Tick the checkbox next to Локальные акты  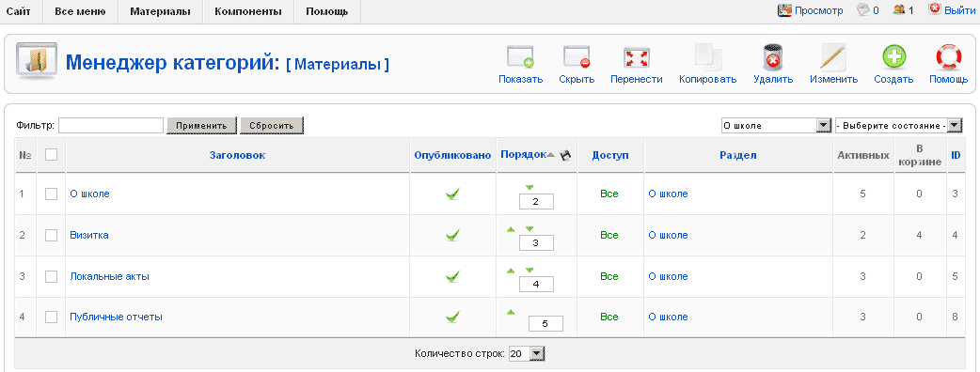tap(51, 276)
